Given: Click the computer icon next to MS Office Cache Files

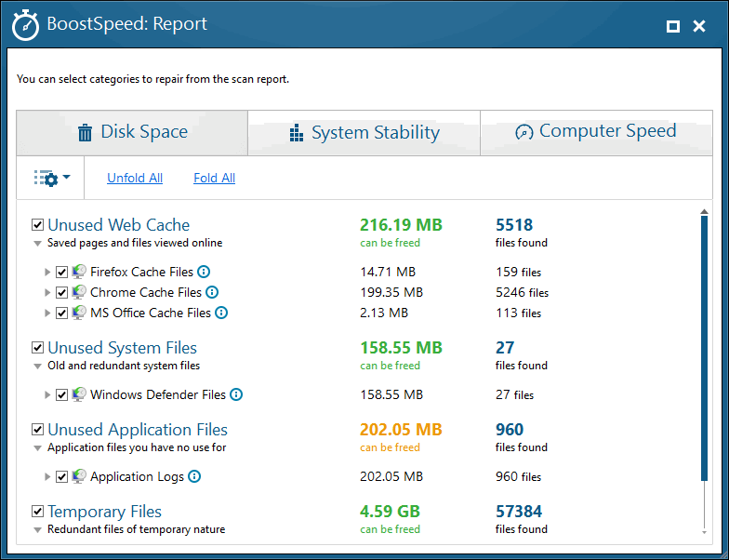Looking at the screenshot, I should (x=79, y=313).
